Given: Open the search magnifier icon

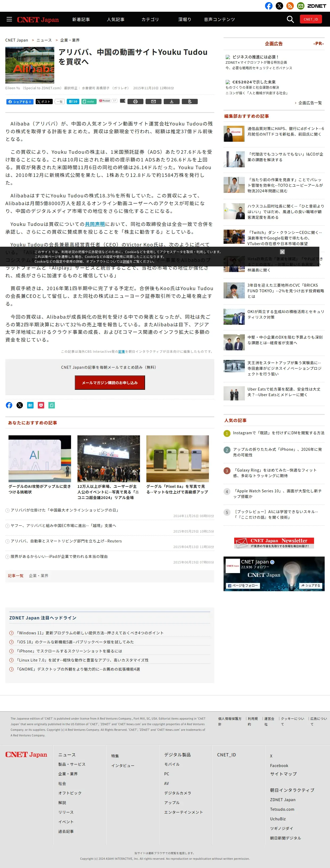Looking at the screenshot, I should (290, 19).
